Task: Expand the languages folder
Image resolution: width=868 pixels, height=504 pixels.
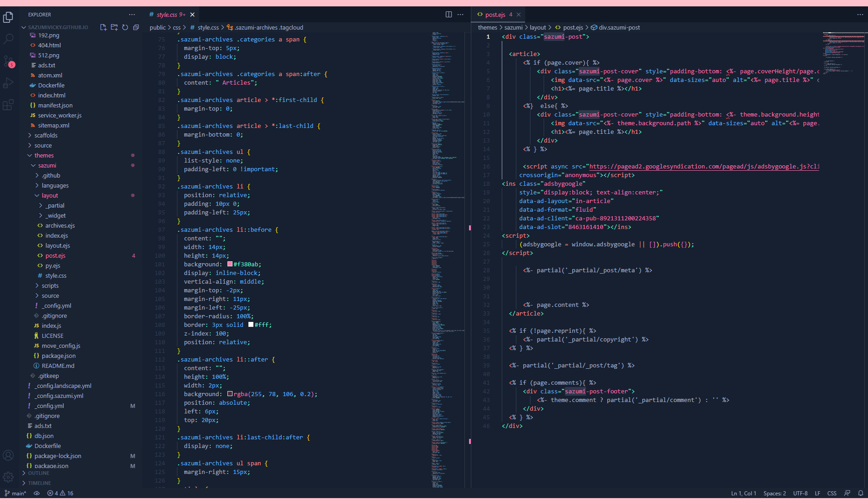Action: click(x=55, y=185)
